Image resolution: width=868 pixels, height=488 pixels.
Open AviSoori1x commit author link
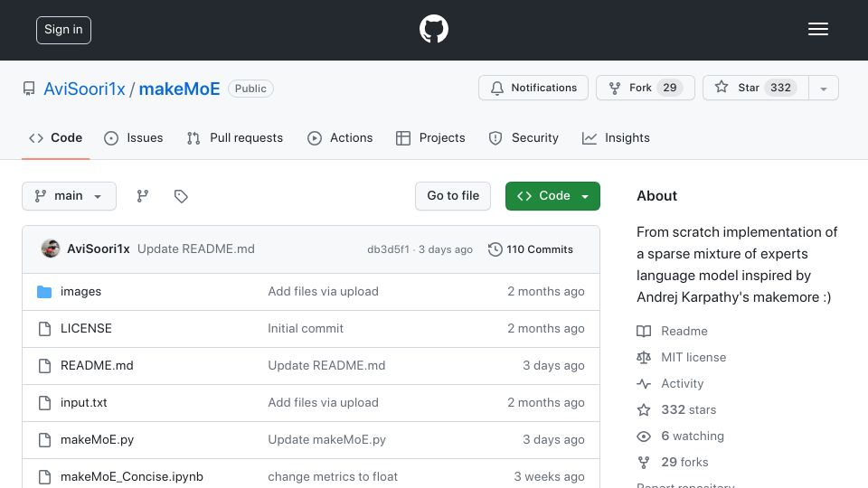[98, 249]
